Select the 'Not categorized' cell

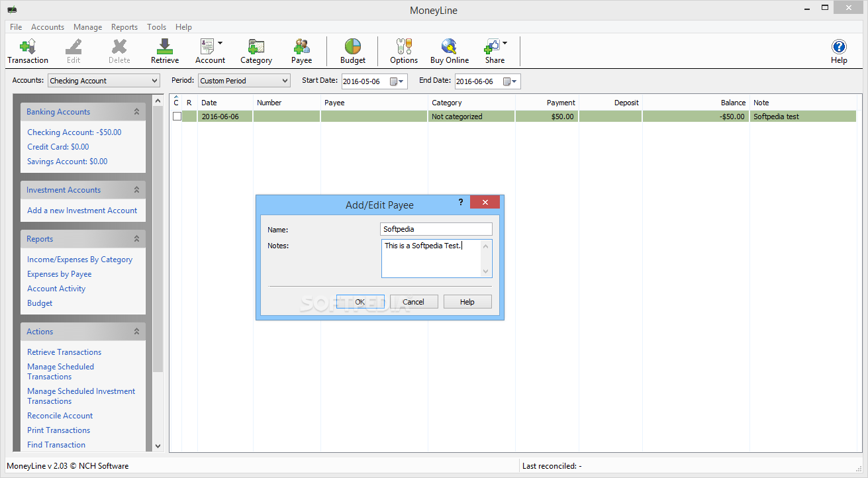coord(471,117)
